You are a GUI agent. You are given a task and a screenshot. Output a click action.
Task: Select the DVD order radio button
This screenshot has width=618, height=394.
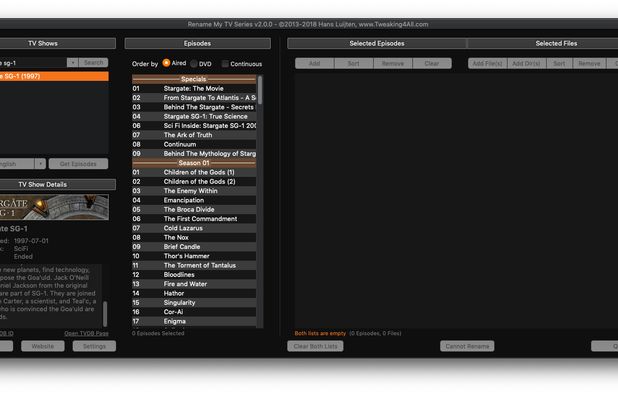pyautogui.click(x=194, y=63)
